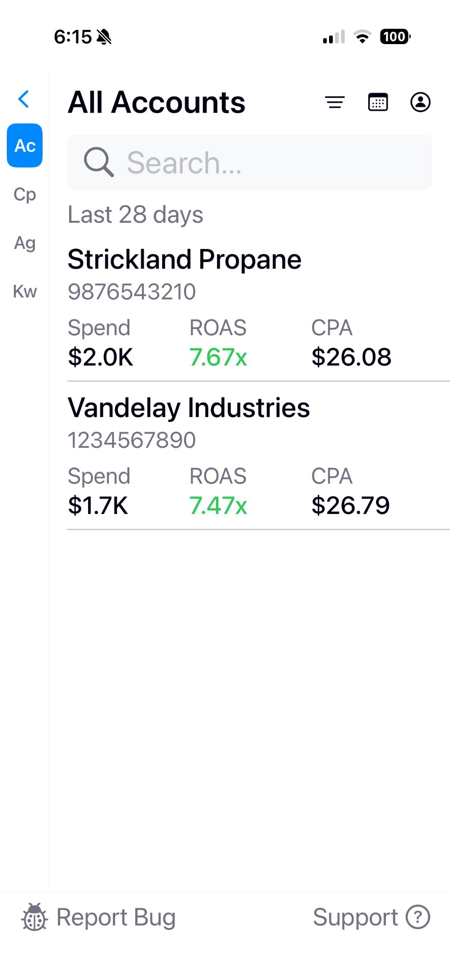Focus the Search input field
450x980 pixels.
pos(264,162)
